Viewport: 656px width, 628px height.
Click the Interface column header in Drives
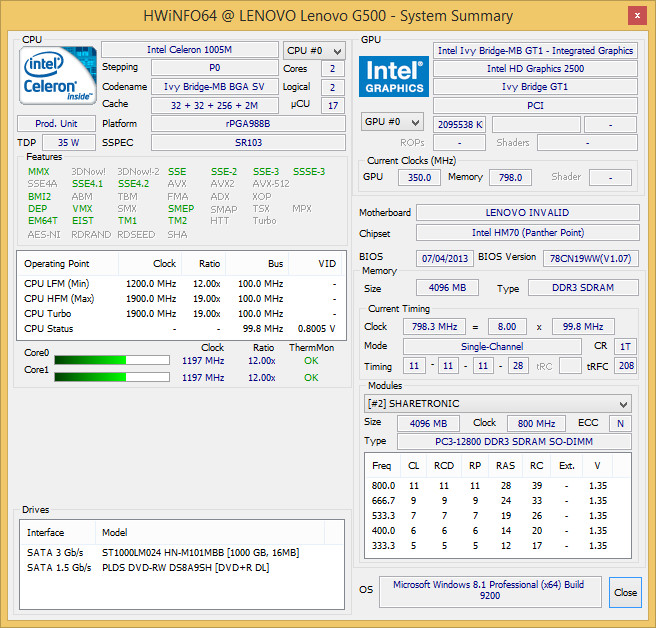pos(57,532)
